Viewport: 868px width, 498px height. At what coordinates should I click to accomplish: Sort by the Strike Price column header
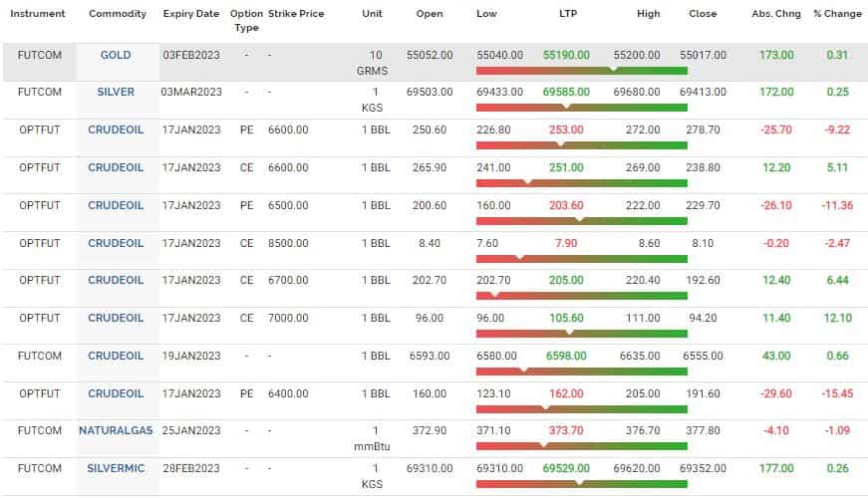tap(296, 13)
